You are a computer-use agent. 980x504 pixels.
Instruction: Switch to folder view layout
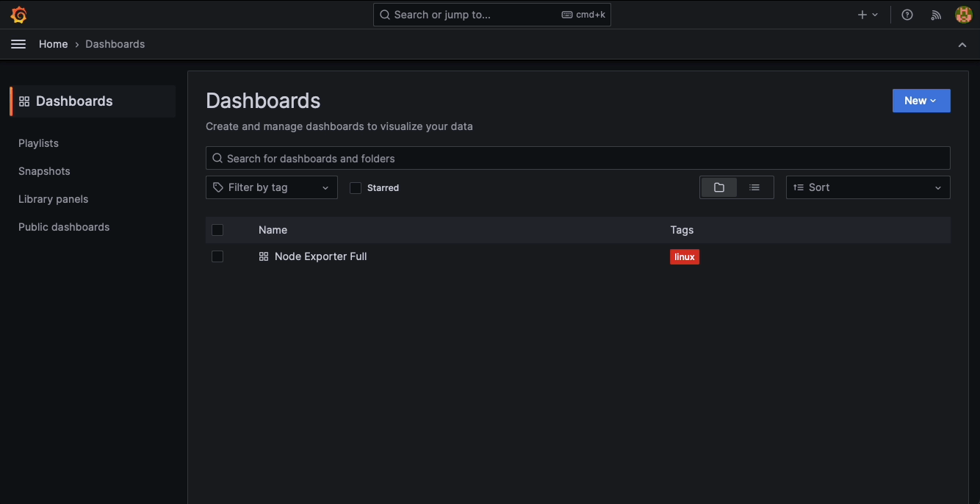(718, 187)
